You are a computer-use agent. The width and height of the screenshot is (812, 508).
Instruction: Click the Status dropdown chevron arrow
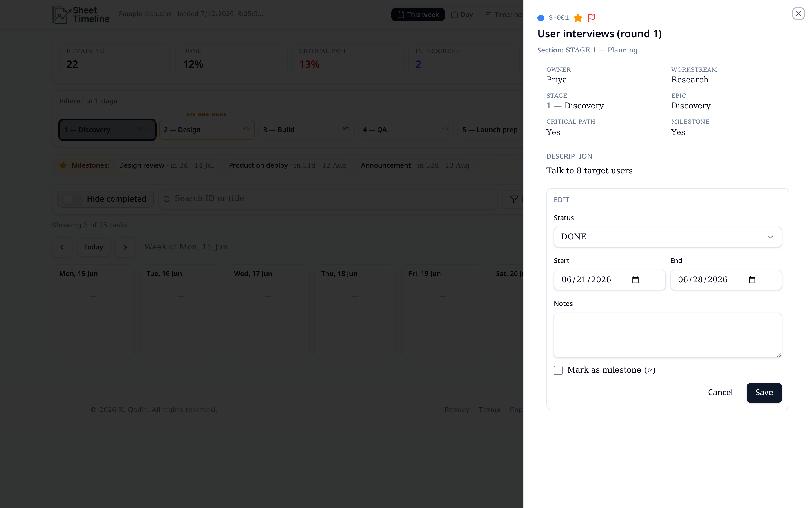coord(770,237)
